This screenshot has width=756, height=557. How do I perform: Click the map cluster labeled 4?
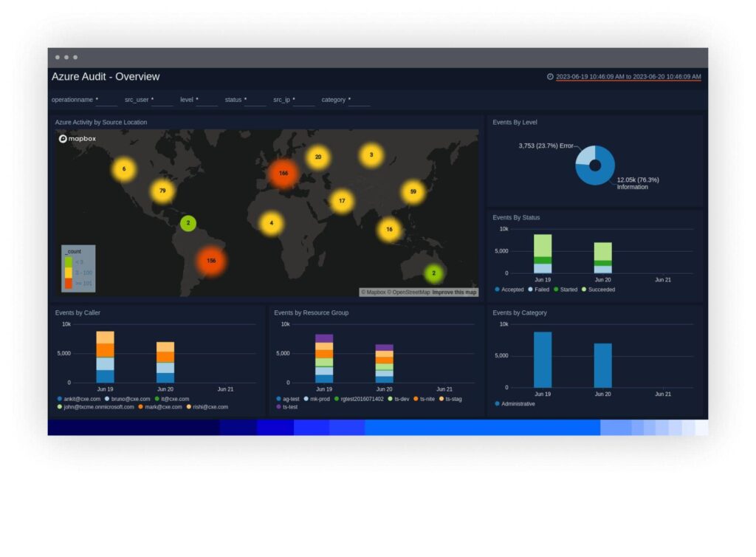pos(272,223)
